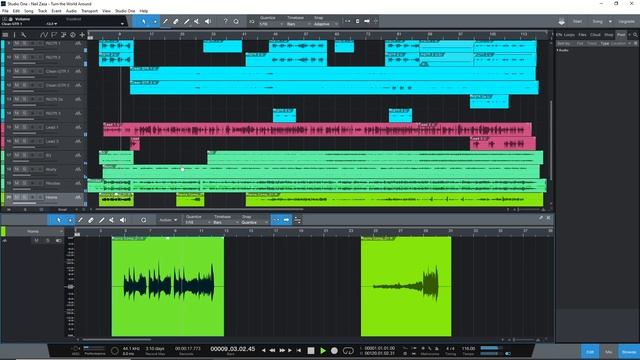Select the Mute tool in main toolbar
This screenshot has height=360, width=640.
coord(197,21)
